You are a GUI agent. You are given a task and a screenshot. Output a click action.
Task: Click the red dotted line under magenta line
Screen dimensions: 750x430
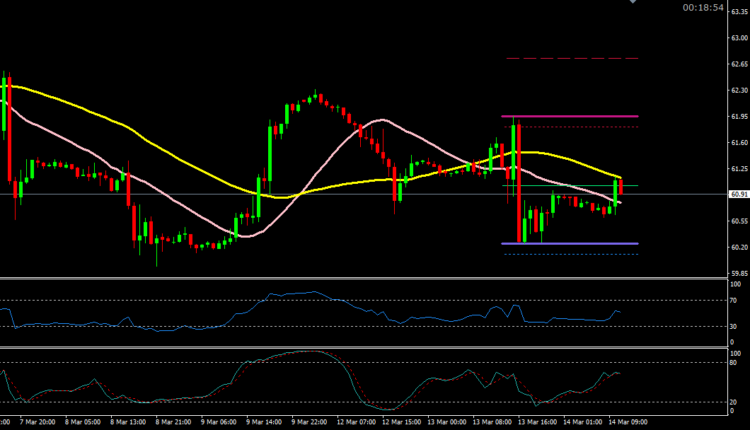(x=572, y=127)
